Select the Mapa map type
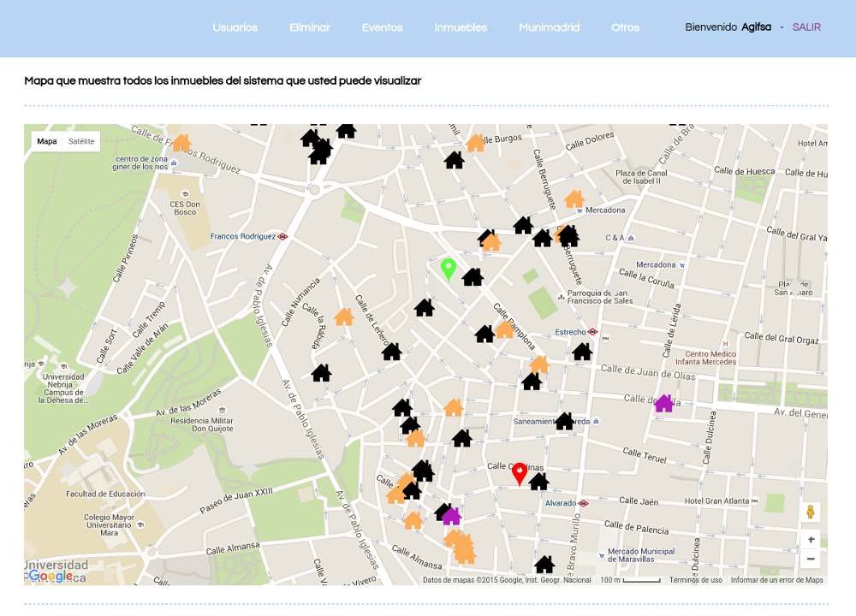 [x=47, y=141]
